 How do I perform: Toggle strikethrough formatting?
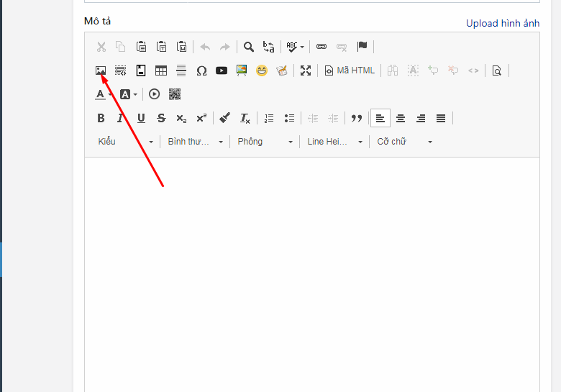[161, 118]
